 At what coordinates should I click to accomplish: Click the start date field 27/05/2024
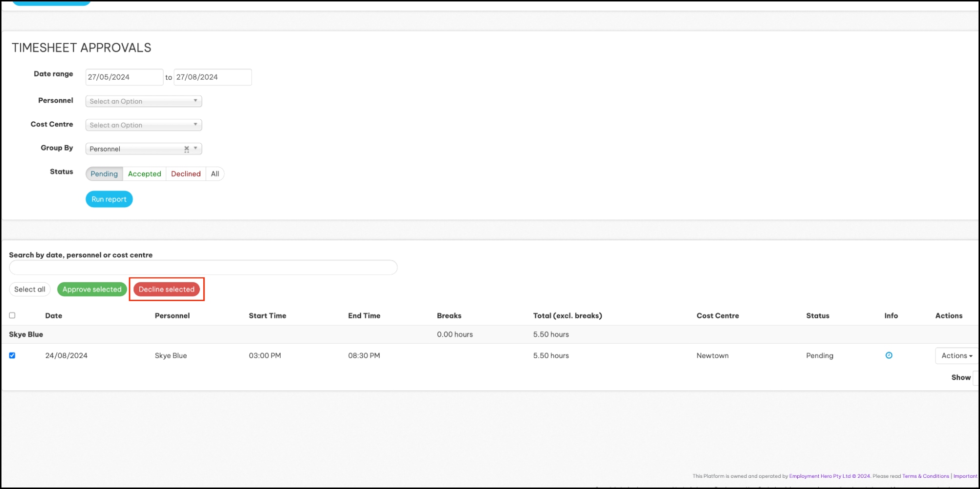pos(124,77)
